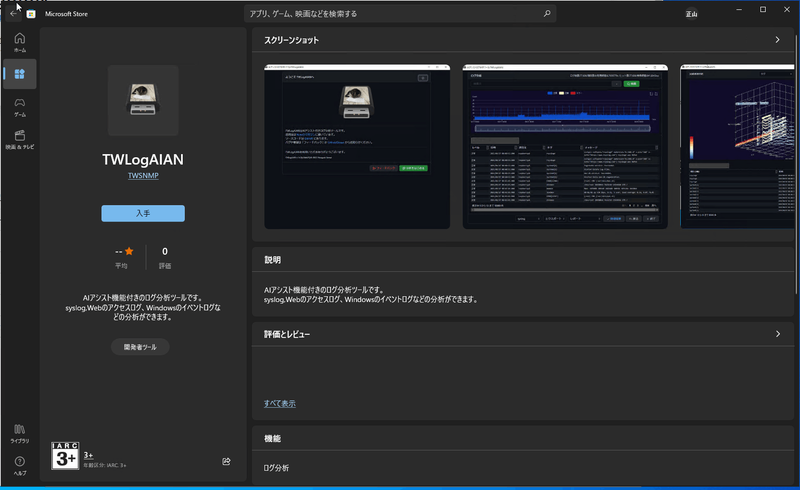
Task: Open the Gaming section in sidebar
Action: (20, 106)
